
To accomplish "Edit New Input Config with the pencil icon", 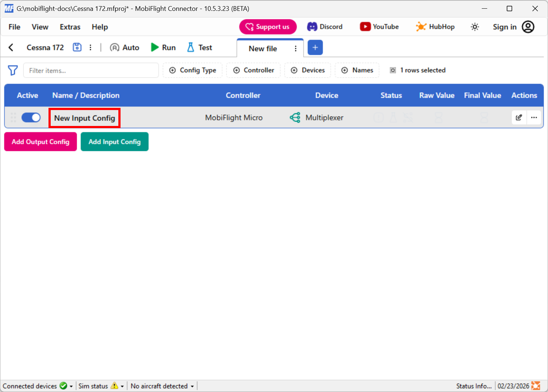I will tap(519, 117).
